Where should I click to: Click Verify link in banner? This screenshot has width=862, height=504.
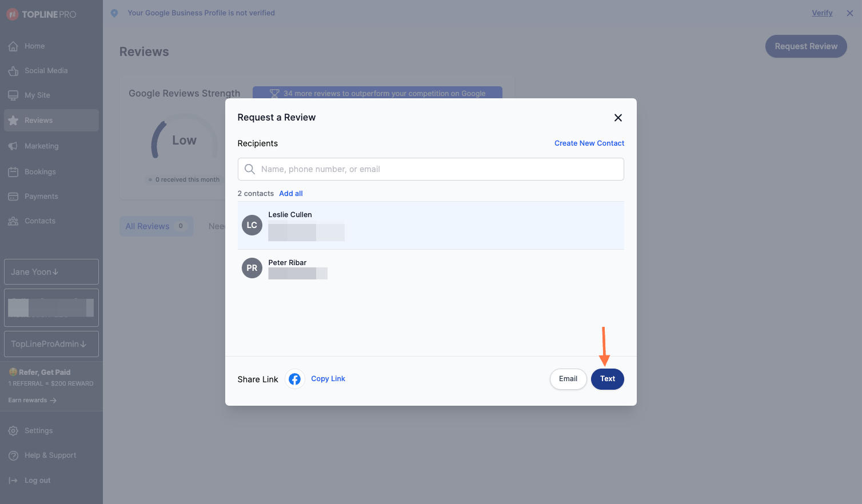pos(822,13)
